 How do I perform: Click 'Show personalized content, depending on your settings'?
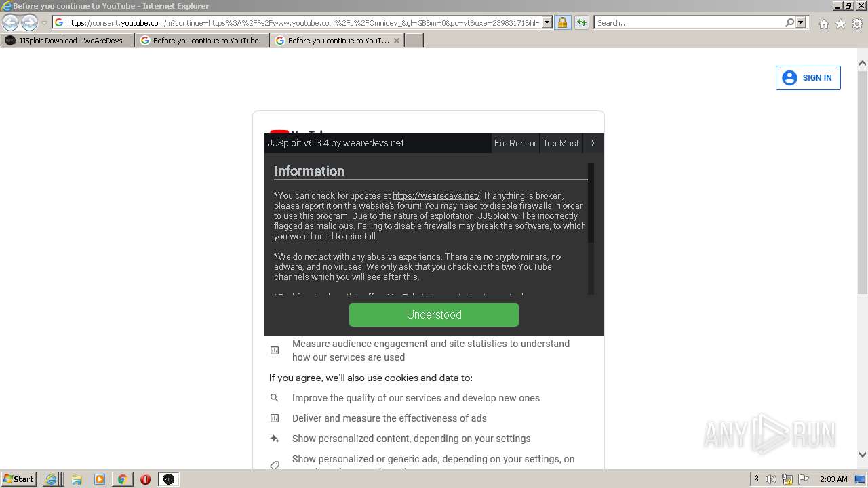coord(411,439)
